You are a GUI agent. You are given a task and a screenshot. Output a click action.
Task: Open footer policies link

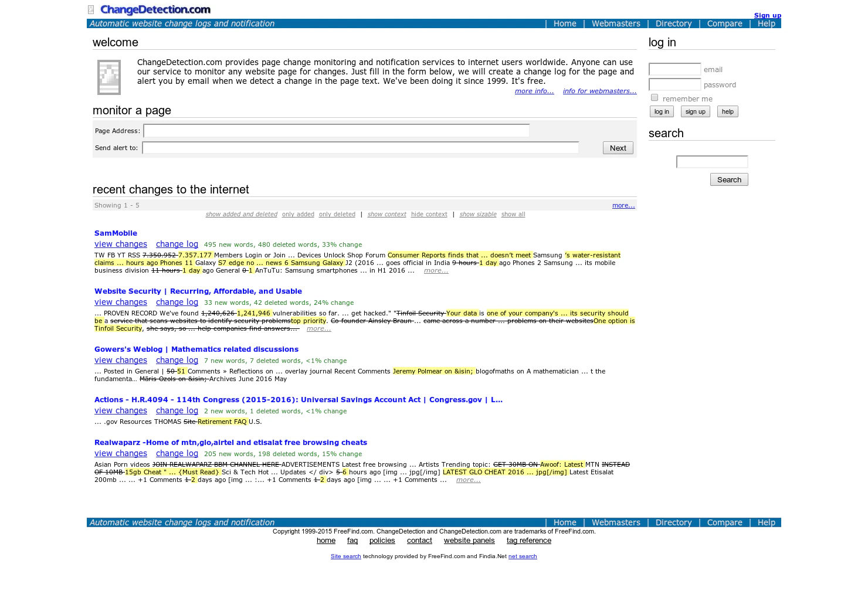pyautogui.click(x=382, y=541)
